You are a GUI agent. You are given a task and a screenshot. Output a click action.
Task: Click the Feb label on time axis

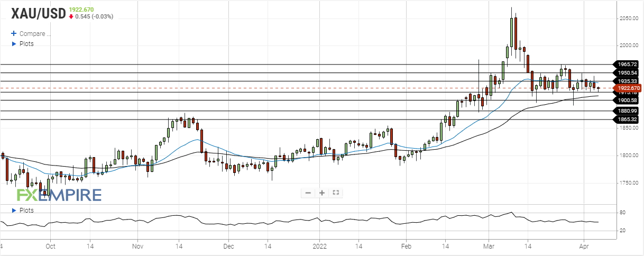[x=406, y=246]
